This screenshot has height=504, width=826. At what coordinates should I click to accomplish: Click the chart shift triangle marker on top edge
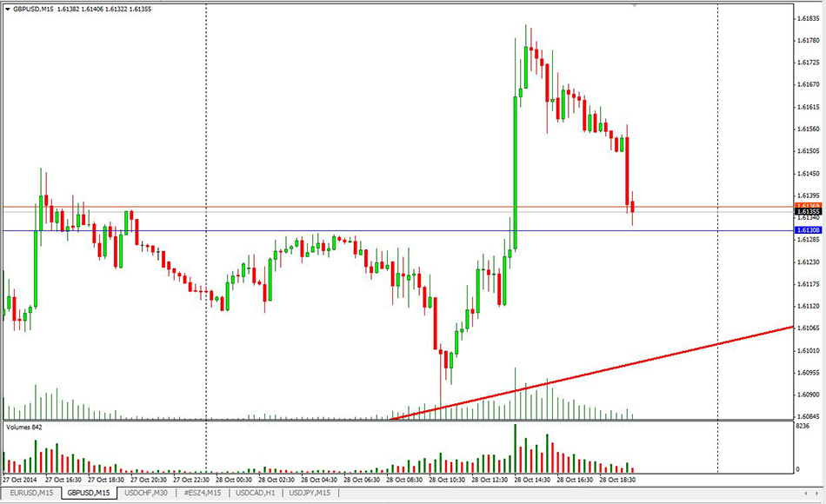pos(635,6)
